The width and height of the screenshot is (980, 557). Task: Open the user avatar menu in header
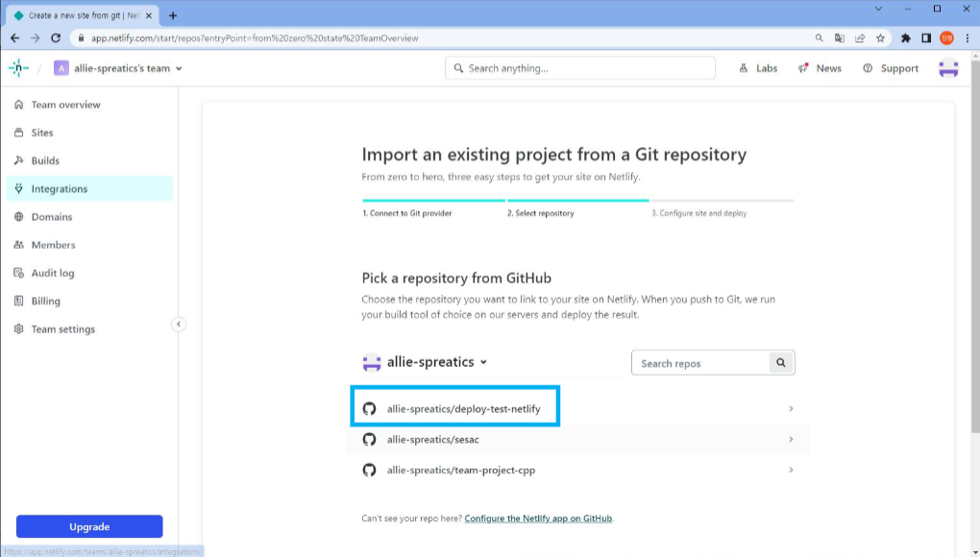[x=948, y=68]
